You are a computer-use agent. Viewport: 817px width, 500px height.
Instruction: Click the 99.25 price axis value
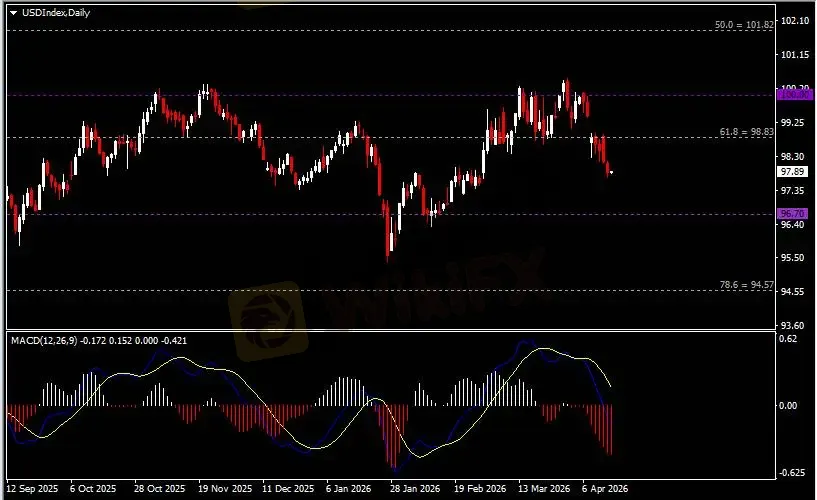[x=793, y=122]
